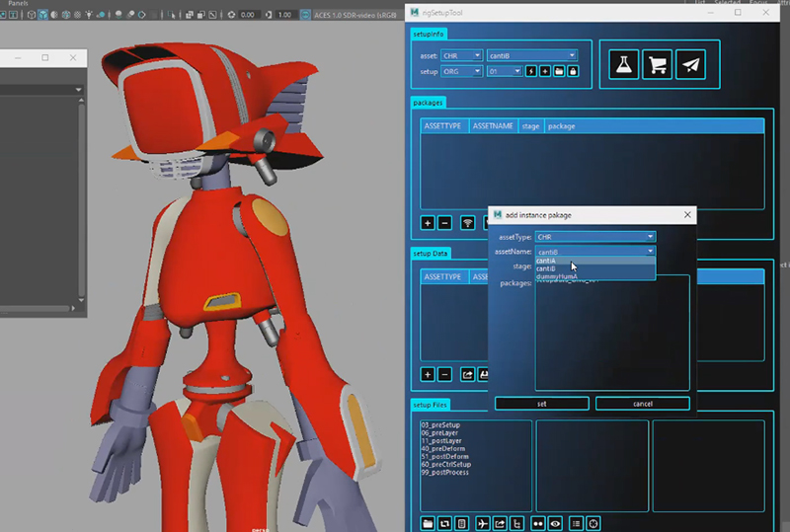The height and width of the screenshot is (532, 790).
Task: Select 99_postProcess in setup Files list
Action: click(x=445, y=473)
